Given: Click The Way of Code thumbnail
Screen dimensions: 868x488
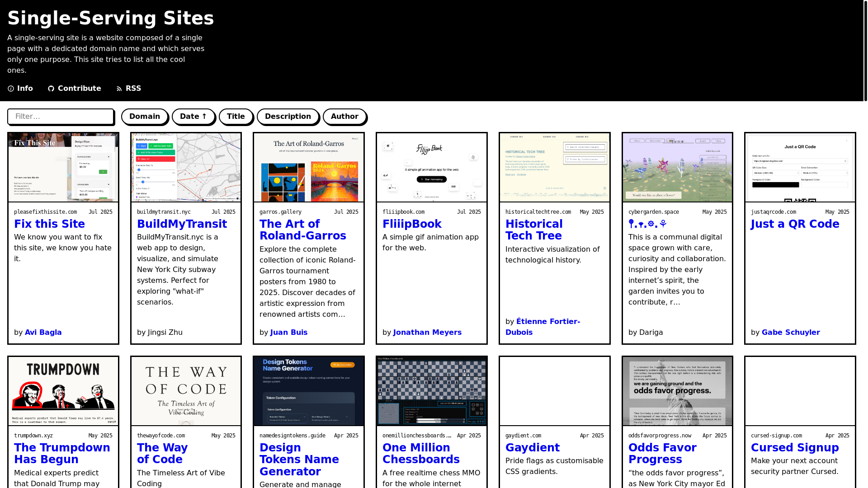Looking at the screenshot, I should coord(186,391).
